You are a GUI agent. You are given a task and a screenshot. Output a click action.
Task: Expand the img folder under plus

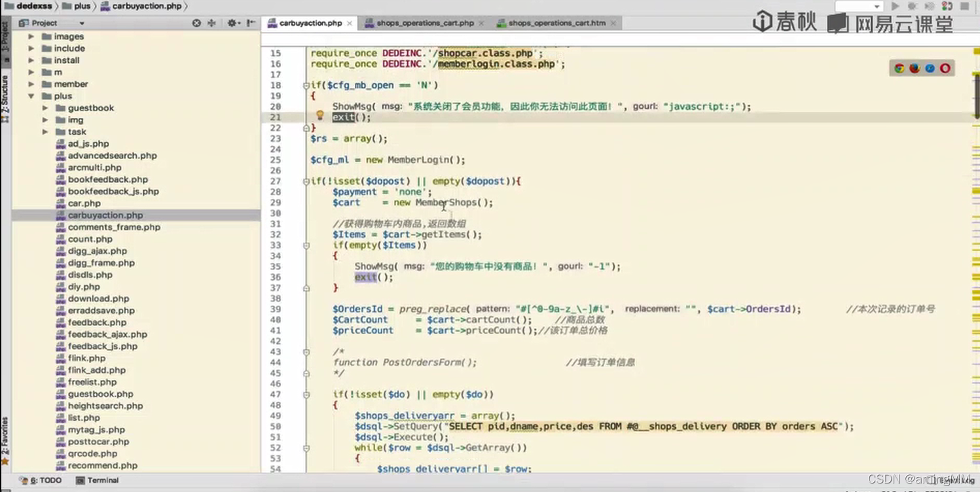point(45,120)
